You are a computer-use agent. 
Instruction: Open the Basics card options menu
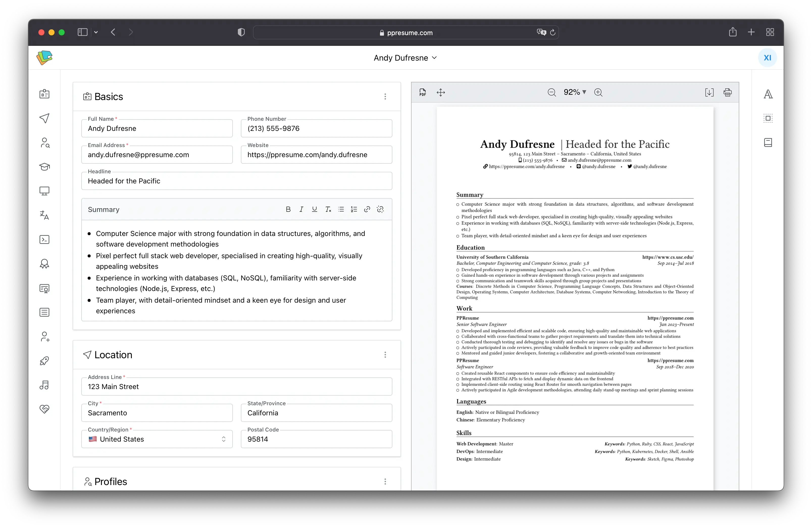coord(385,97)
